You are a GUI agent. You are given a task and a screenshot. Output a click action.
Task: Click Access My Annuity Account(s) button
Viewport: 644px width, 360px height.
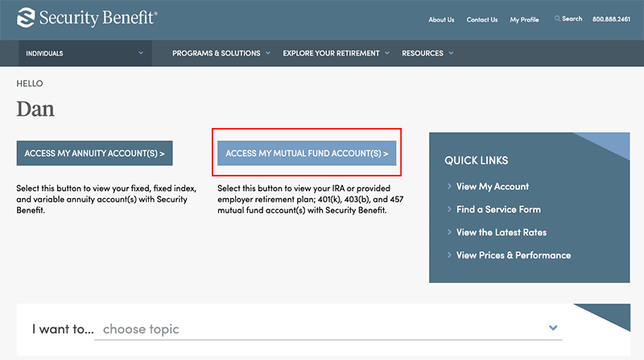pyautogui.click(x=94, y=153)
